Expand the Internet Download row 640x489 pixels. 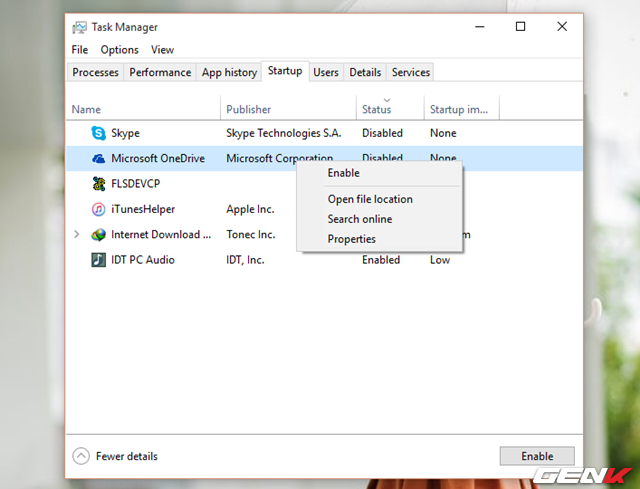point(76,234)
